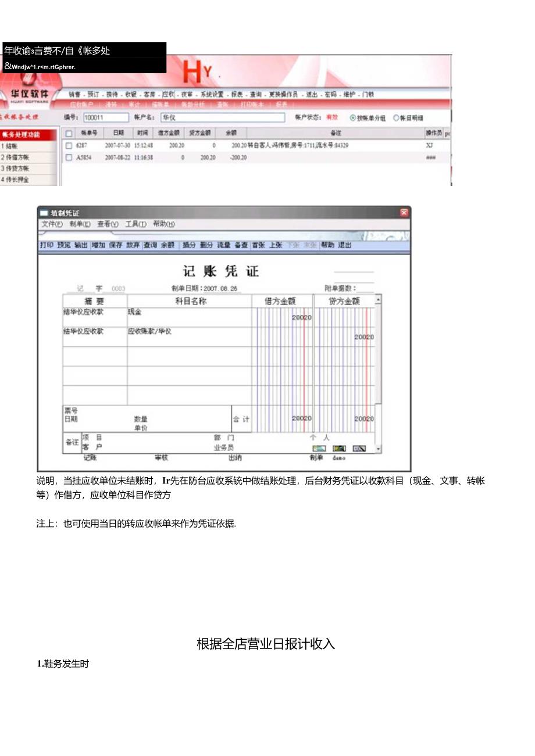Go to previous voucher using 上张 icon

point(275,245)
